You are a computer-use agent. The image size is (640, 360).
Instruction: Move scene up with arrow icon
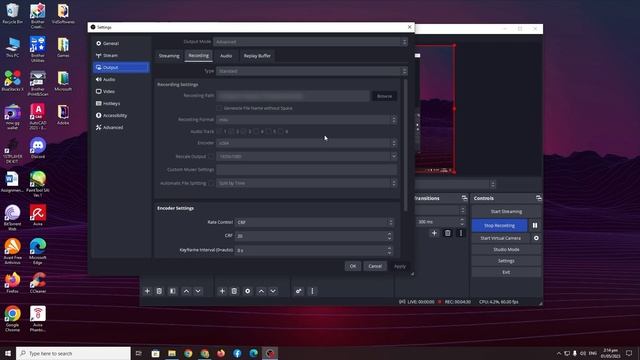coord(186,291)
